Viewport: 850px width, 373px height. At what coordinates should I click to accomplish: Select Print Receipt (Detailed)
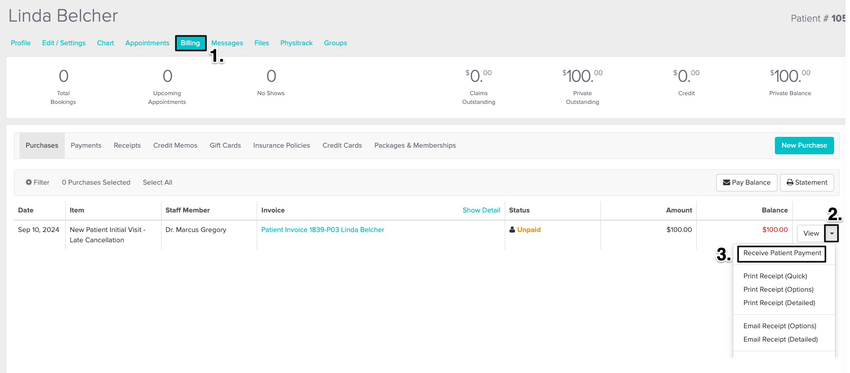pos(779,303)
